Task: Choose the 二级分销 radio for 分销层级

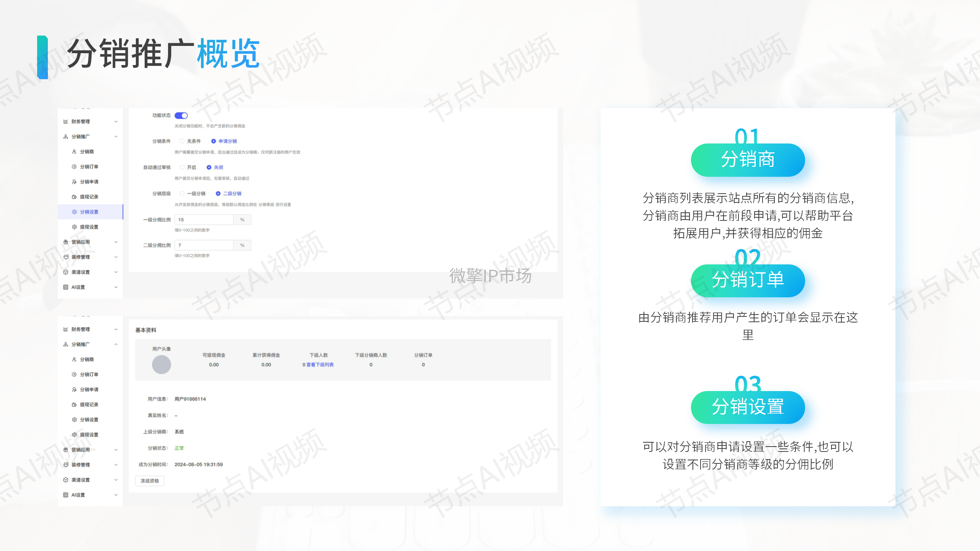Action: pyautogui.click(x=218, y=194)
